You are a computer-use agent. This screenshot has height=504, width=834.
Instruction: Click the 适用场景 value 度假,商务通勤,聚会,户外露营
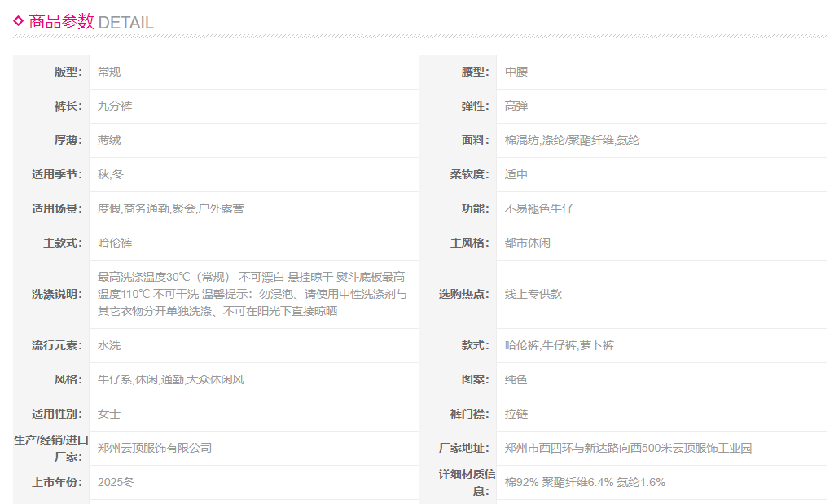coord(170,208)
